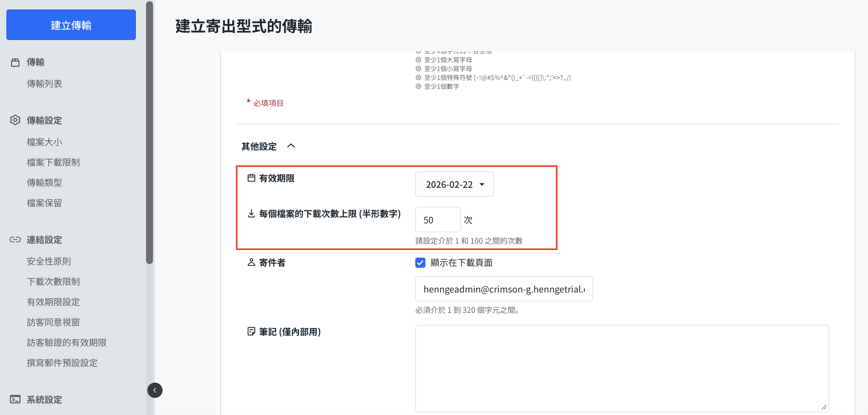This screenshot has width=868, height=415.
Task: Open 檔案下載限制 settings
Action: pos(53,162)
